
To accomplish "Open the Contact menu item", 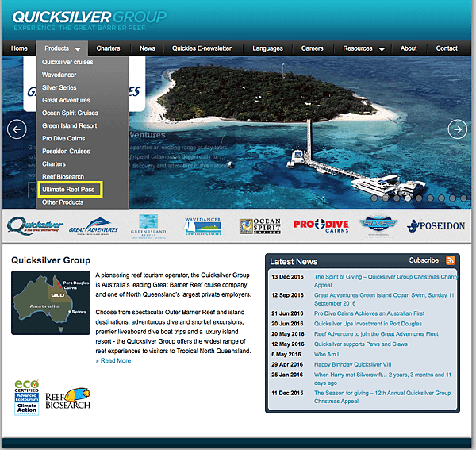I will tap(447, 48).
